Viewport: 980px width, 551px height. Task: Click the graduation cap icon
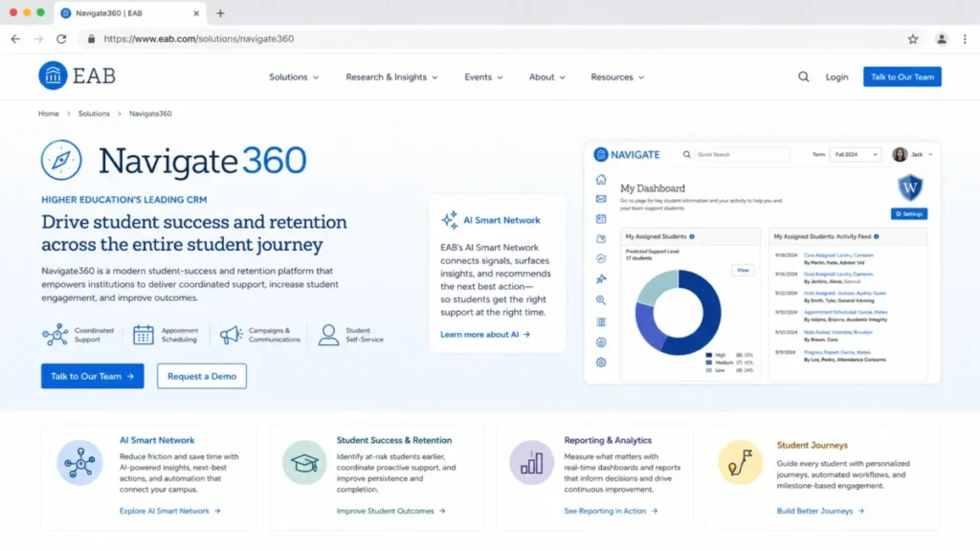(304, 463)
